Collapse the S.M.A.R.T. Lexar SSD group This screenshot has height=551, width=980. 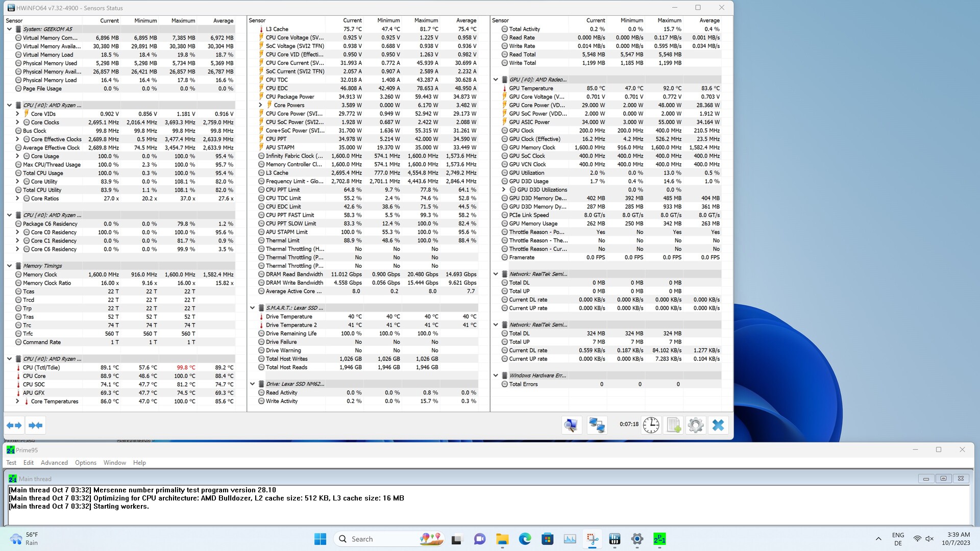point(252,308)
